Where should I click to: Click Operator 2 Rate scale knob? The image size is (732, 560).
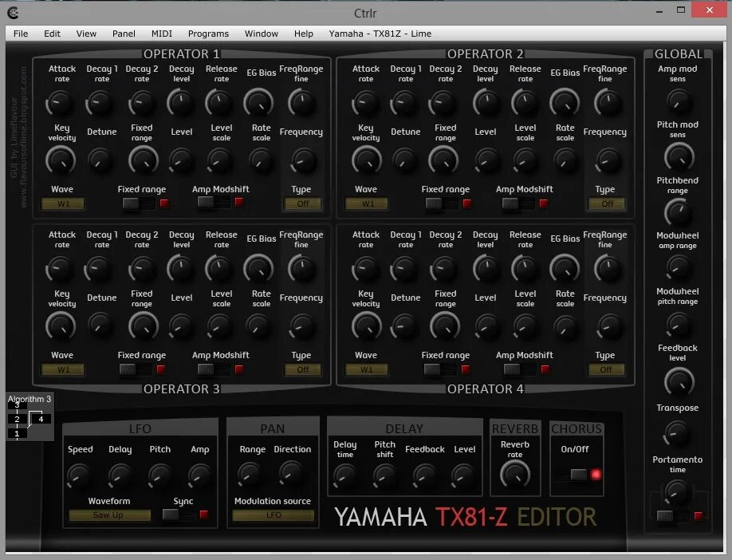point(565,160)
